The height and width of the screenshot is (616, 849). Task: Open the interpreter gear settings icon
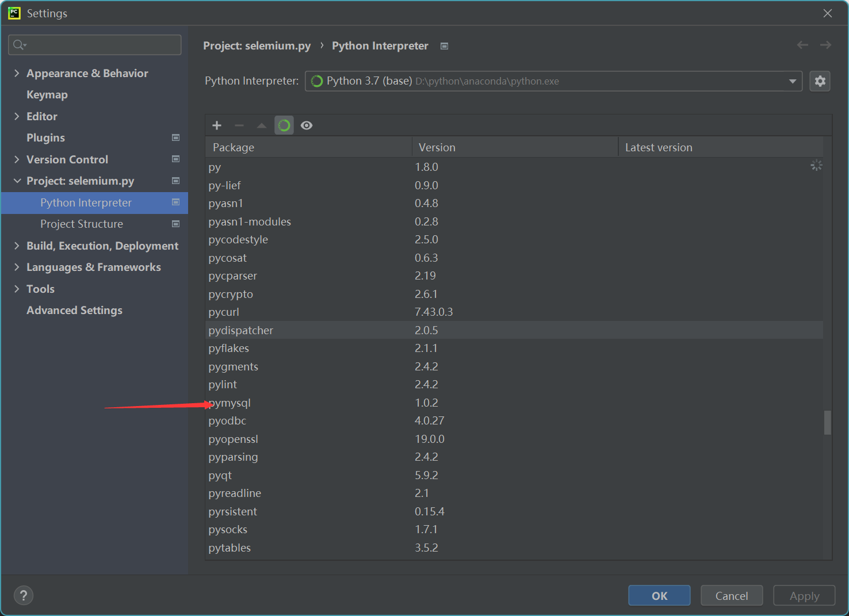click(820, 81)
